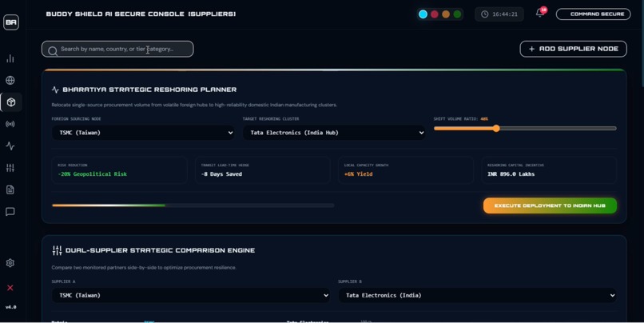Click the Buddy Shield AI Secure Console title
The width and height of the screenshot is (644, 323).
point(141,14)
